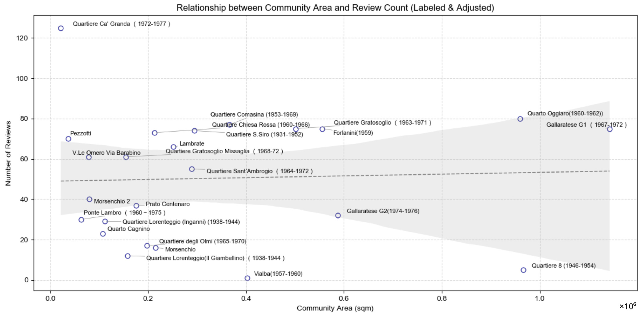Select the Vialba(1957-1960) marker
644x316 pixels.
(x=247, y=278)
